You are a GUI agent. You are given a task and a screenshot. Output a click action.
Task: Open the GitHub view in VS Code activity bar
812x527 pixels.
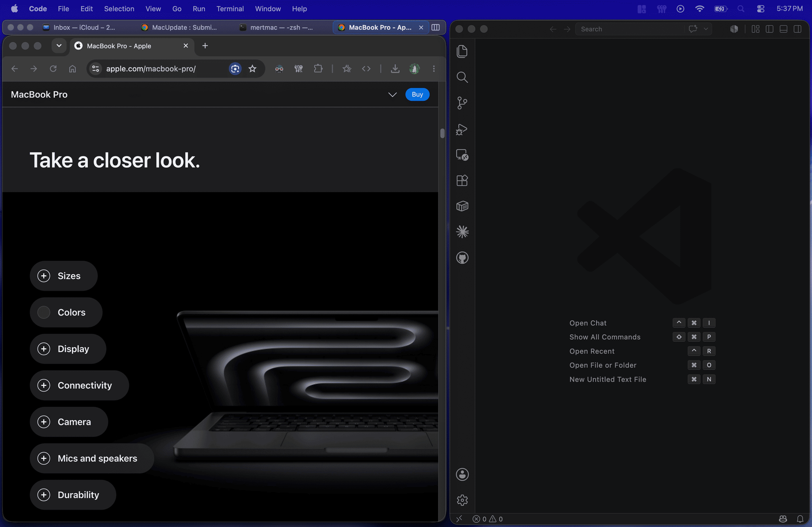tap(462, 258)
